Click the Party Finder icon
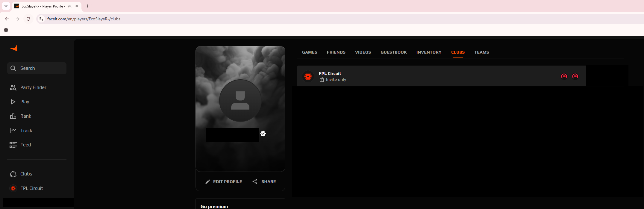The image size is (644, 209). coord(13,87)
